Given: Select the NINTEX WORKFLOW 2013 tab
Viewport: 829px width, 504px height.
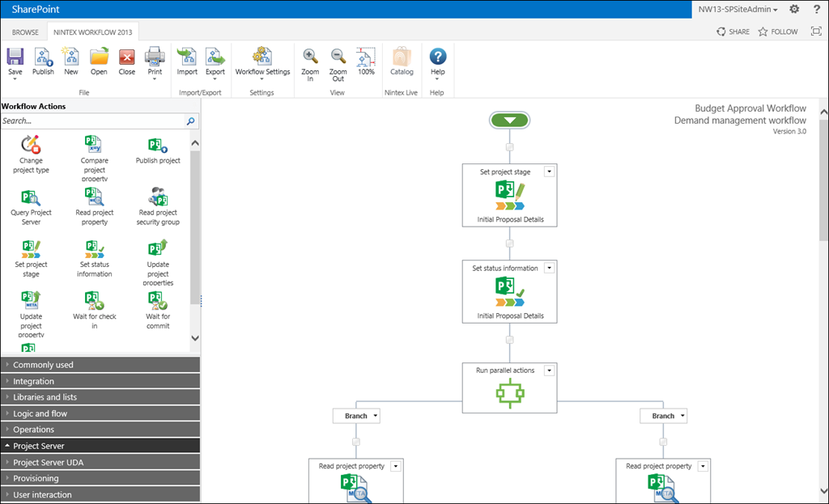Looking at the screenshot, I should click(x=92, y=32).
